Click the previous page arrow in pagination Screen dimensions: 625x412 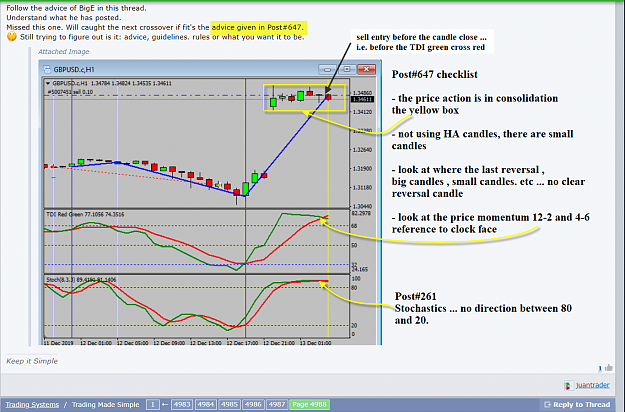point(165,404)
